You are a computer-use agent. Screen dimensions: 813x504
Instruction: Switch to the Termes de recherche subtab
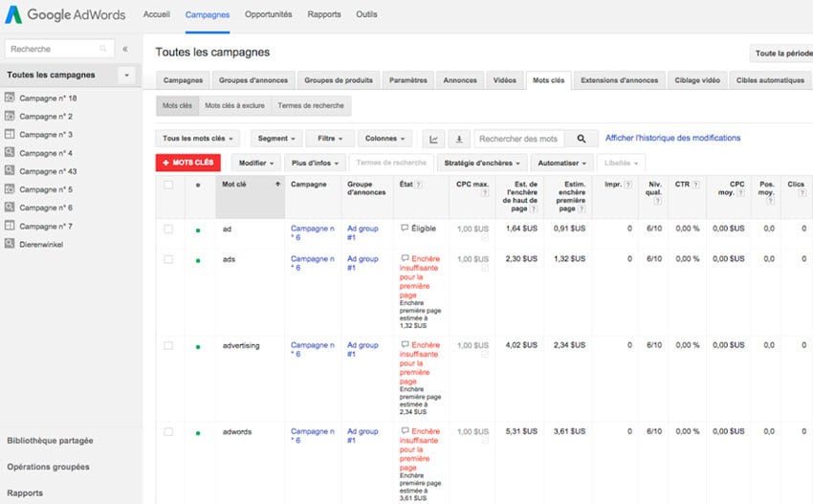tap(311, 106)
